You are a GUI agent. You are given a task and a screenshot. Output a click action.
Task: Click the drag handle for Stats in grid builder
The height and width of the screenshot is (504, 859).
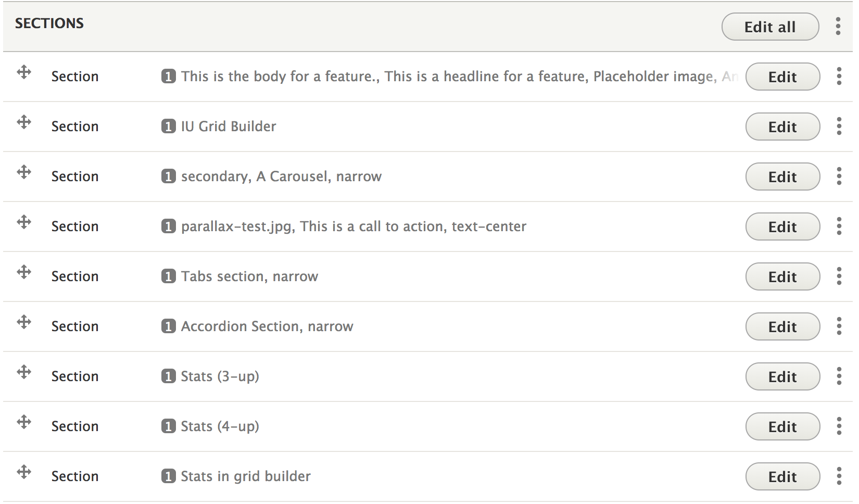coord(24,472)
